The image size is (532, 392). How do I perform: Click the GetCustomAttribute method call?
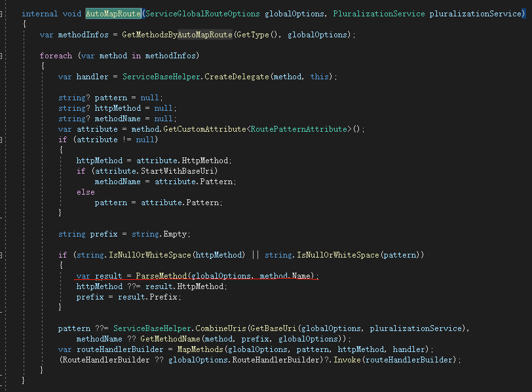click(x=204, y=130)
